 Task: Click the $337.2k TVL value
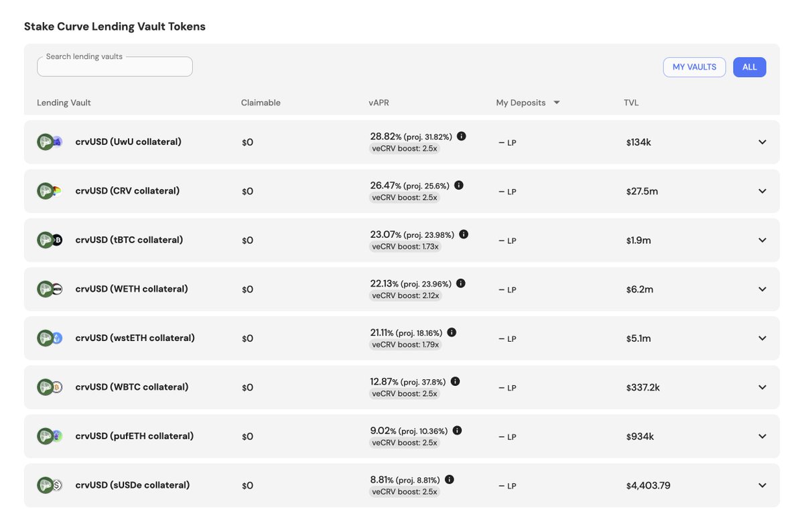(x=643, y=387)
